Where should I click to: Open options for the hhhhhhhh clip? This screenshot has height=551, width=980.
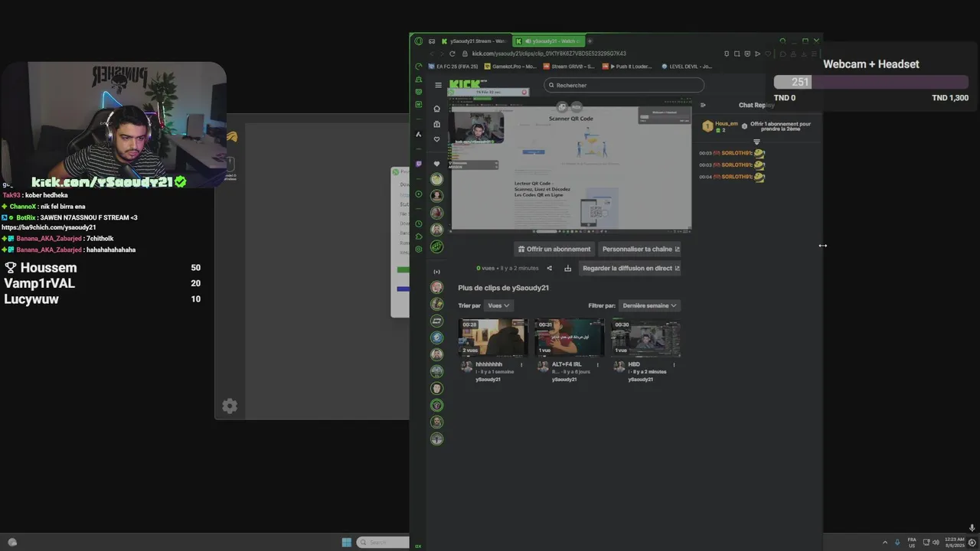click(x=522, y=364)
